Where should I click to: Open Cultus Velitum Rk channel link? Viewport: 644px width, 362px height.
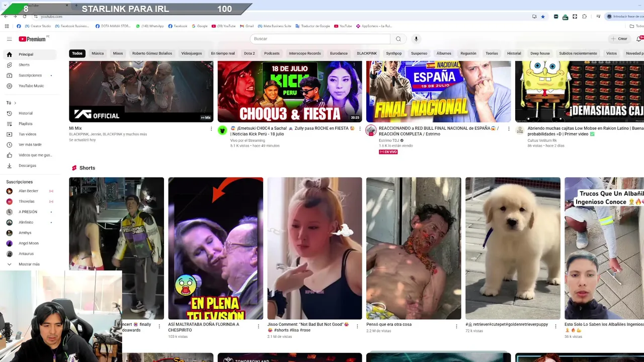542,140
